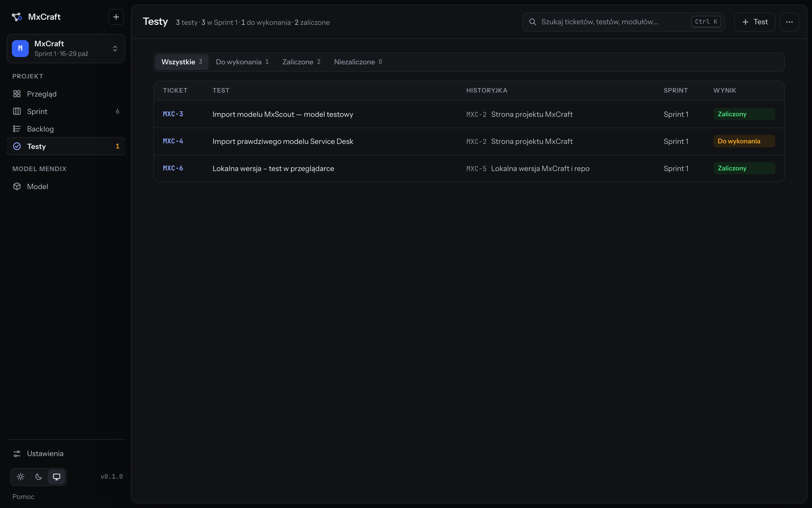This screenshot has height=508, width=812.
Task: Click the Ctrl K shortcut badge
Action: pyautogui.click(x=706, y=22)
